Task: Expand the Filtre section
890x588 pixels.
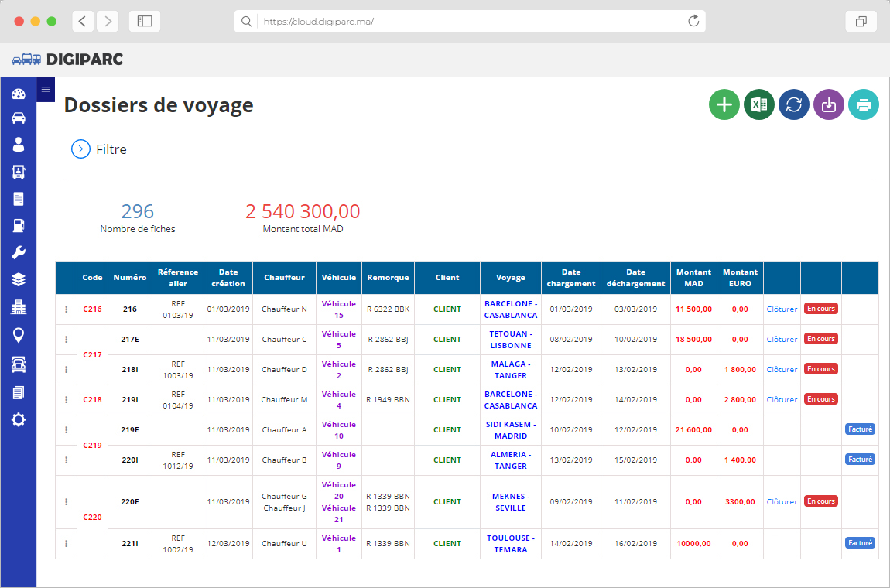Action: (80, 149)
